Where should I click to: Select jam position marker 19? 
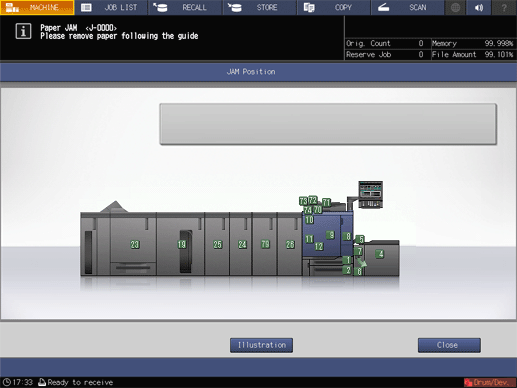pyautogui.click(x=182, y=244)
